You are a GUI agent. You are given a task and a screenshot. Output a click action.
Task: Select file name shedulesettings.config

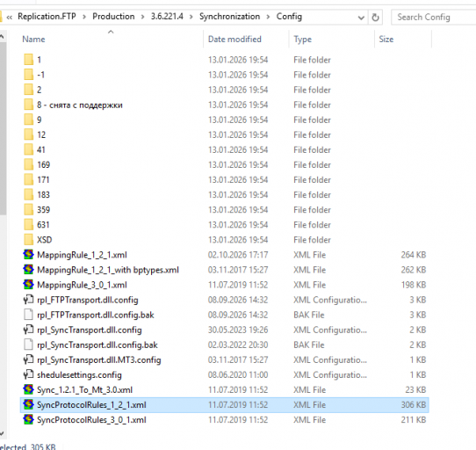pos(79,374)
